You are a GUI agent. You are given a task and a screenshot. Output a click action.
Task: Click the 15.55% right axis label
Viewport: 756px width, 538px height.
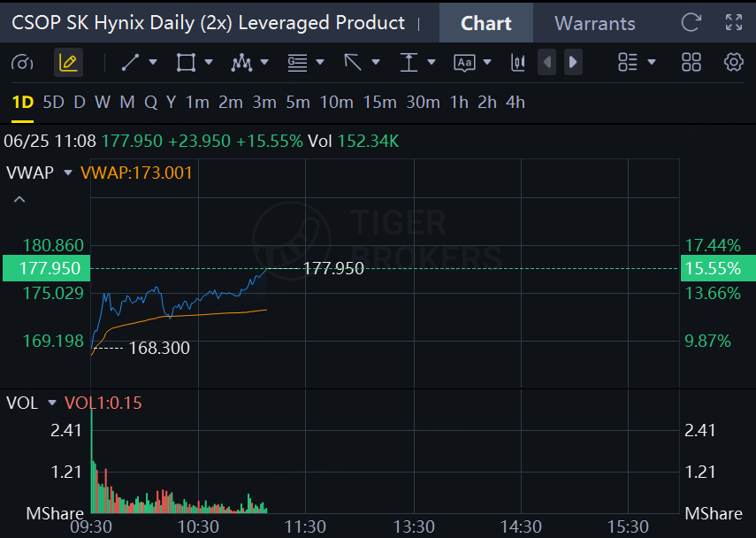(718, 268)
